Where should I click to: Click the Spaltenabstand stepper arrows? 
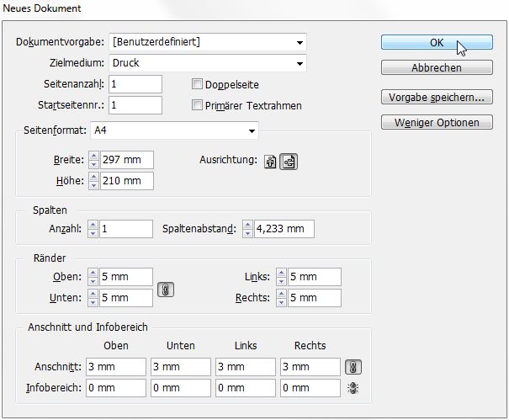pyautogui.click(x=247, y=228)
